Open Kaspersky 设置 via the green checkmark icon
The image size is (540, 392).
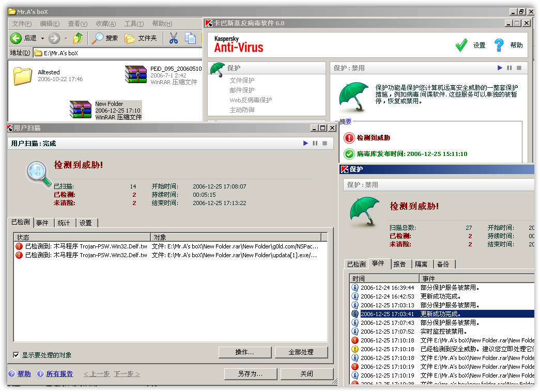[461, 45]
